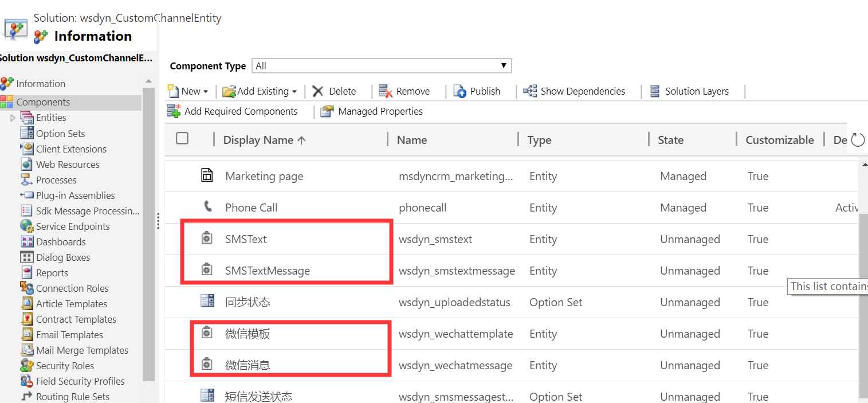
Task: Click the Name column header
Action: 412,140
